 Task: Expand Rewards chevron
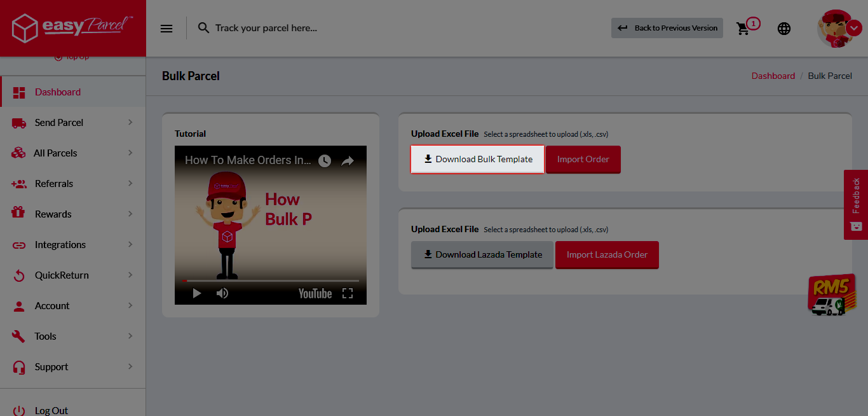[x=130, y=214]
